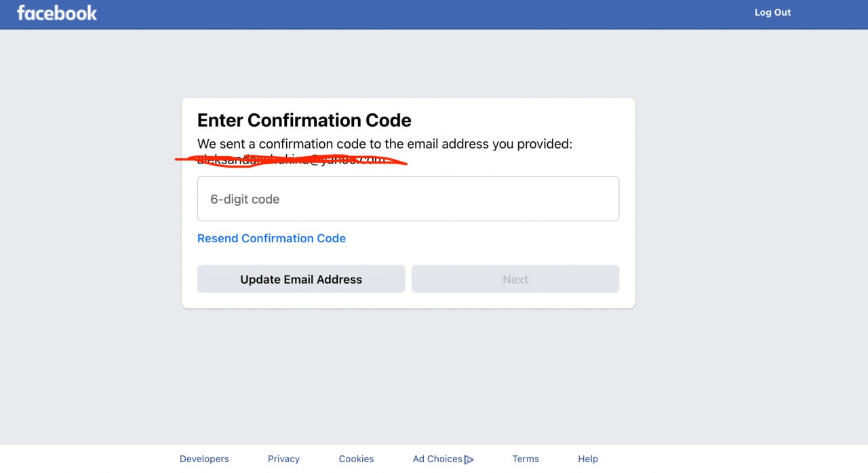Screen dimensions: 868x473
Task: Click the Enter Confirmation Code heading
Action: (x=304, y=120)
